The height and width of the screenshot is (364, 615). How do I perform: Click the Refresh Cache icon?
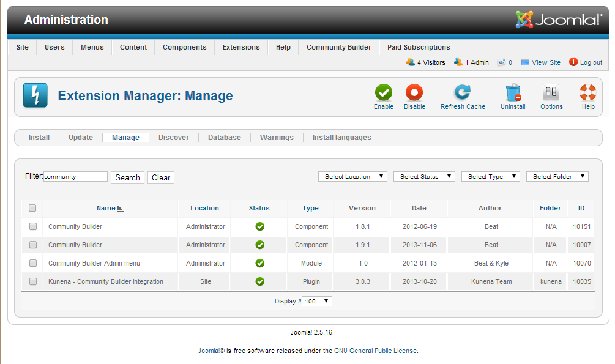(x=463, y=92)
